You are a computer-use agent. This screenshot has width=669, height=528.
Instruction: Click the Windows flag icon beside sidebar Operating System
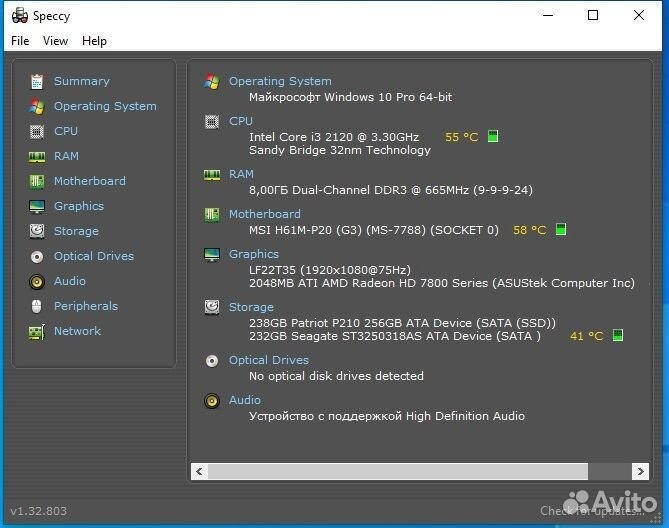point(37,107)
